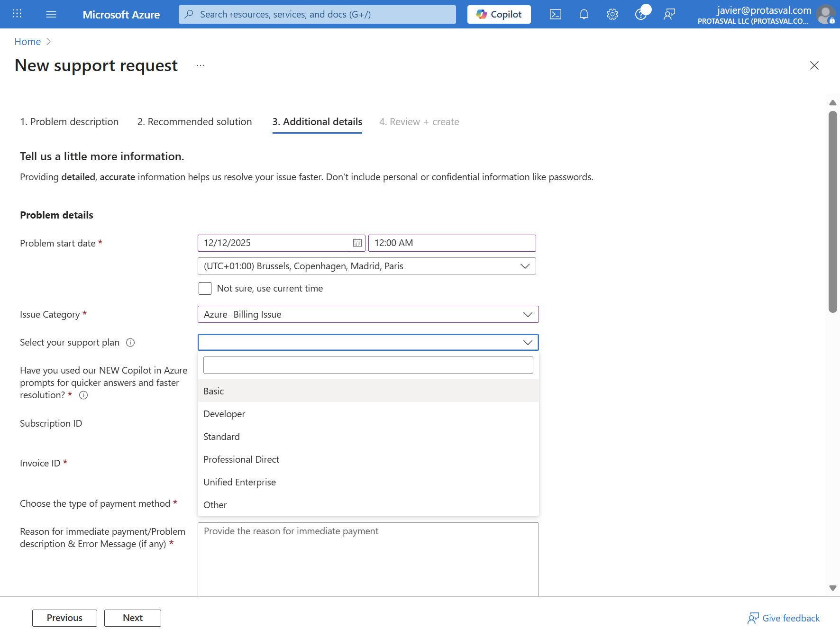Open the ellipsis menu beside page title
This screenshot has height=639, width=840.
point(201,65)
